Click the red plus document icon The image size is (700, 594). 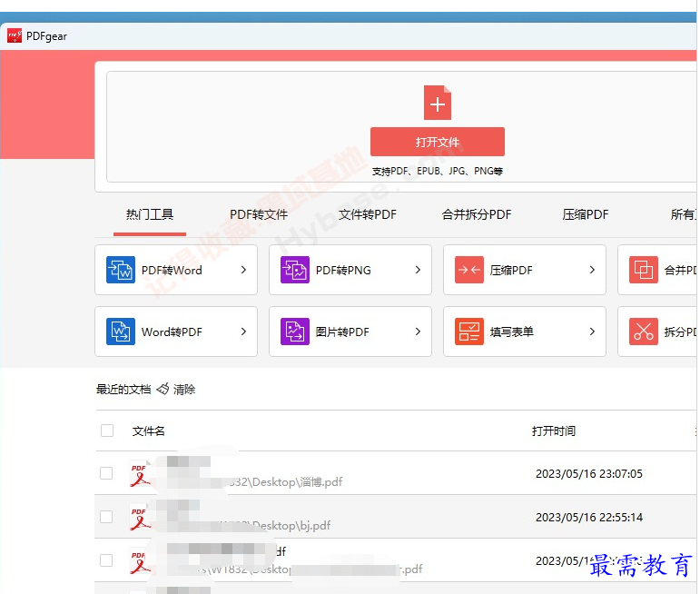coord(437,103)
